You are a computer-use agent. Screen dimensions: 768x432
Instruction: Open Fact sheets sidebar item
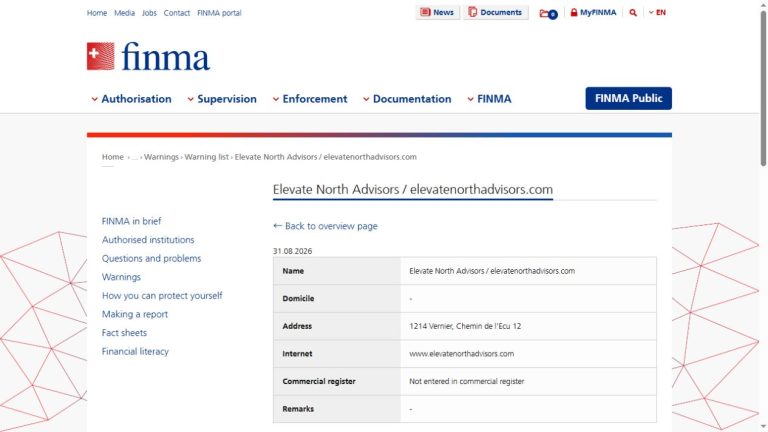[124, 333]
